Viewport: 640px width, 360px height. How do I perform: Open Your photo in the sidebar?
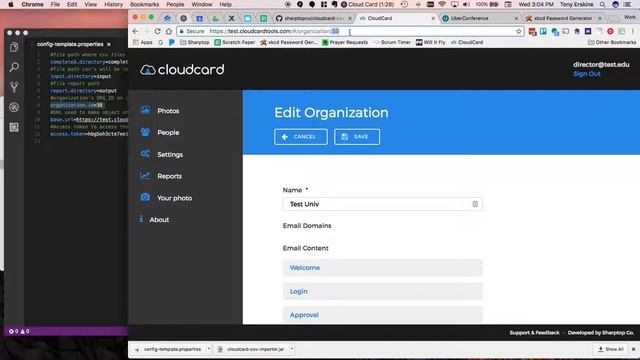point(174,198)
